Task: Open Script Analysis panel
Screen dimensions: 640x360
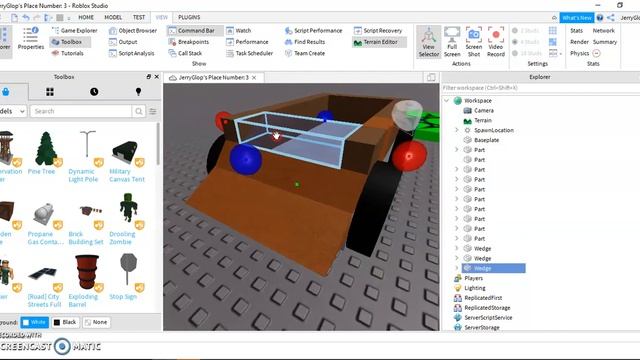Action: 131,53
